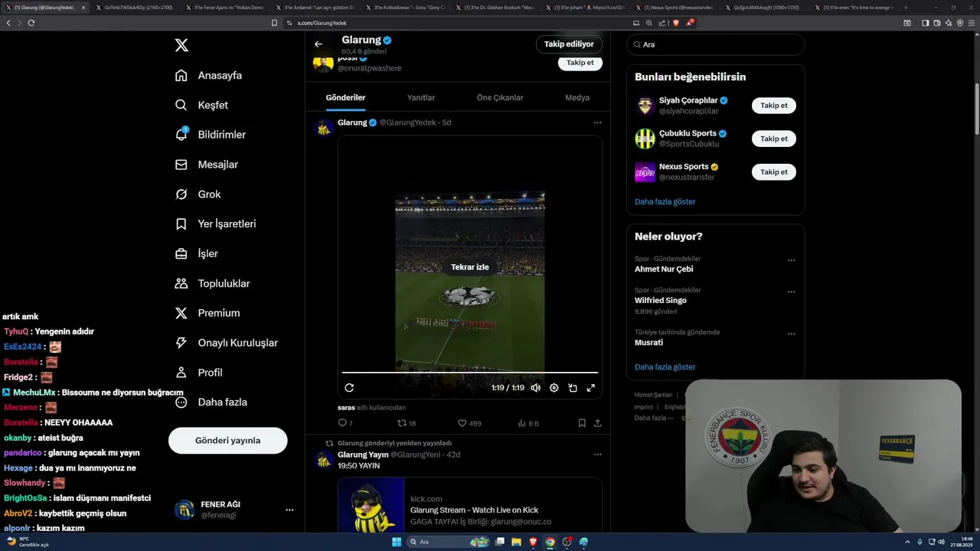Share the Glarung video post
This screenshot has height=551, width=980.
[x=597, y=423]
